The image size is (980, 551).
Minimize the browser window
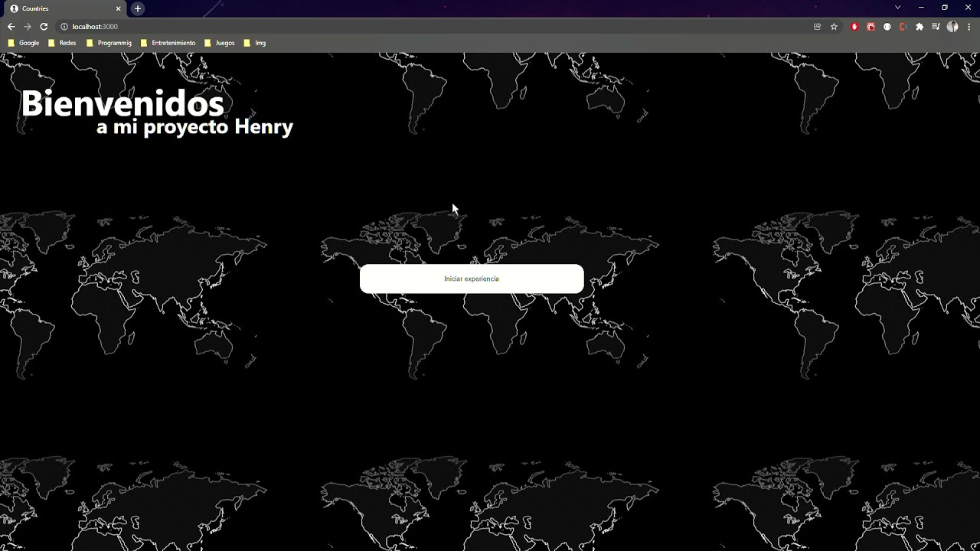[x=921, y=8]
